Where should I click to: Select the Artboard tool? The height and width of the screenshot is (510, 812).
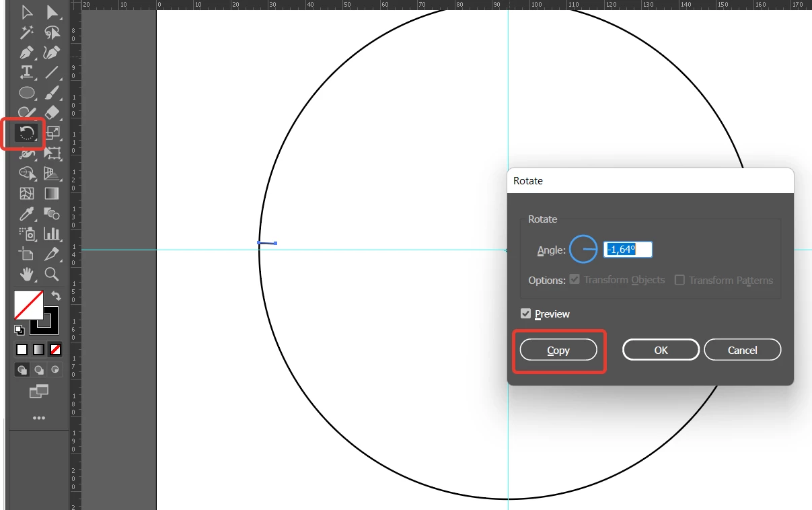click(x=27, y=254)
